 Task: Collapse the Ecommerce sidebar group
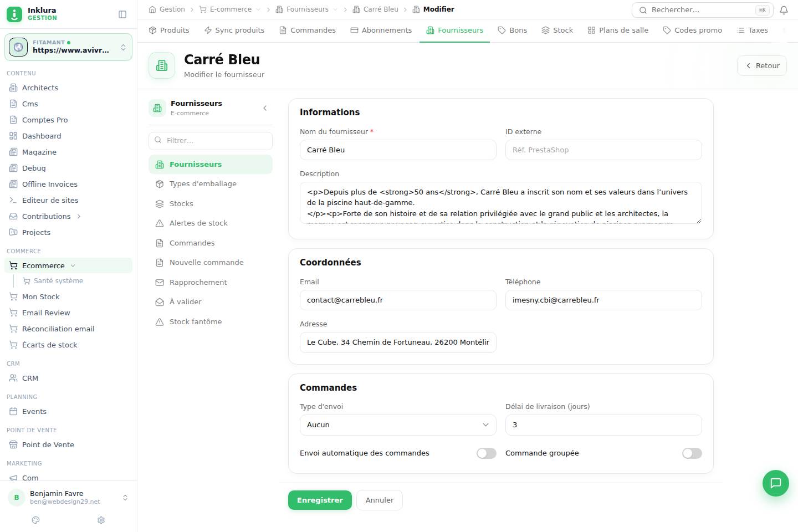click(x=73, y=265)
